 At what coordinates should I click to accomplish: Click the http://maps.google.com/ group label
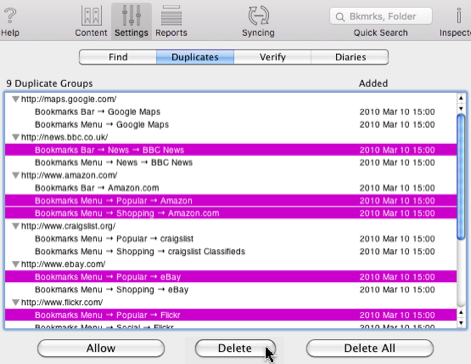69,99
